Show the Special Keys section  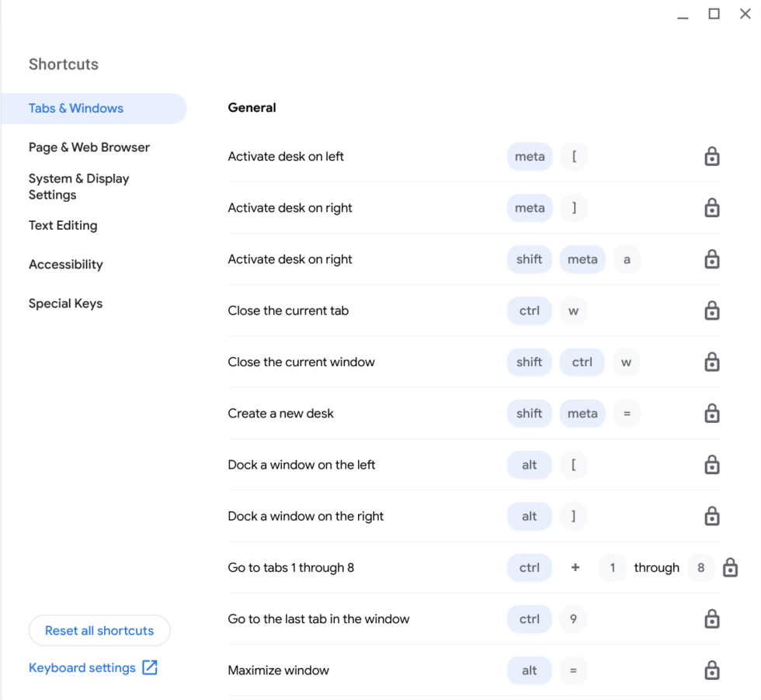click(x=66, y=303)
